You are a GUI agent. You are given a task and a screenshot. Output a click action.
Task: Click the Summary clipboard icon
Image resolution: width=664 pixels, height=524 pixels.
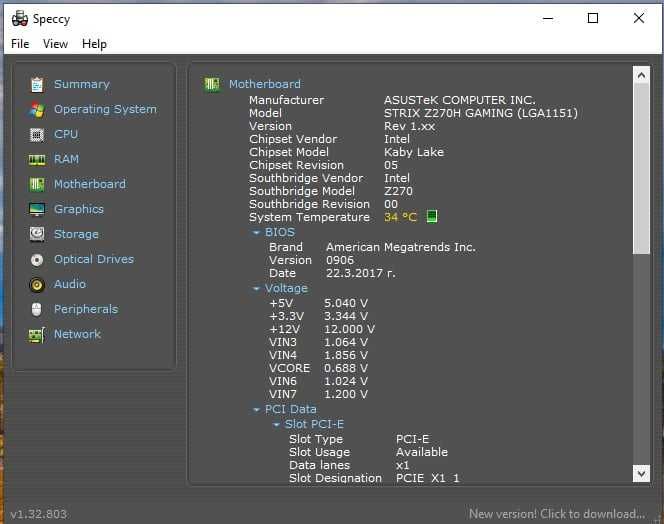(37, 85)
